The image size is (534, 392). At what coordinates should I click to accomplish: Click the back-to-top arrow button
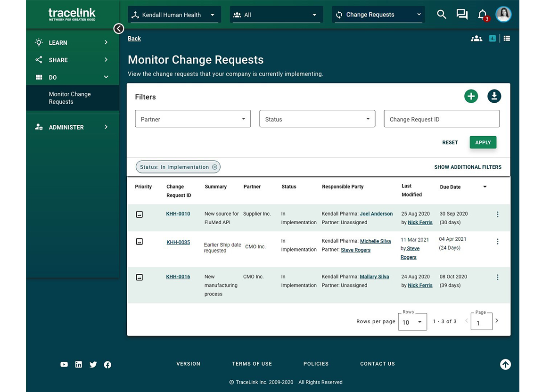(x=505, y=364)
